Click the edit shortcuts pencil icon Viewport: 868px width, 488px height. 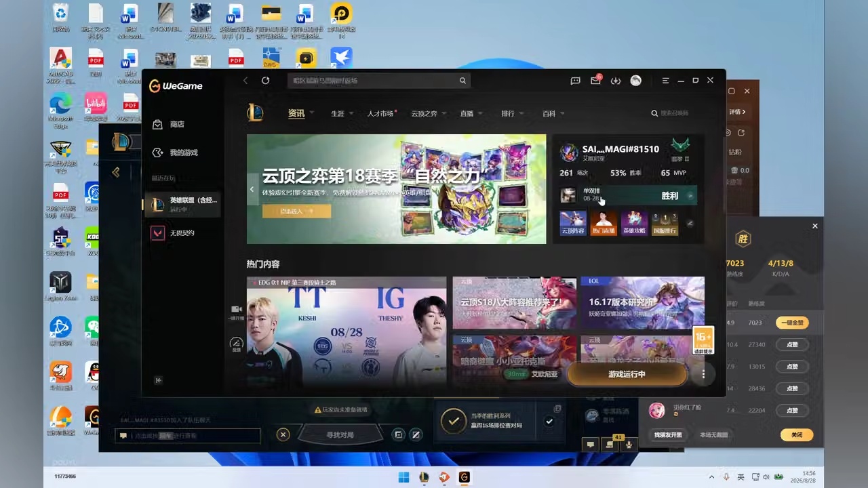click(x=690, y=223)
